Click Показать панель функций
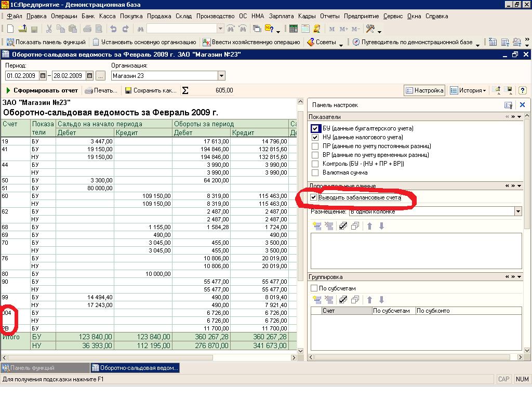 pyautogui.click(x=46, y=42)
